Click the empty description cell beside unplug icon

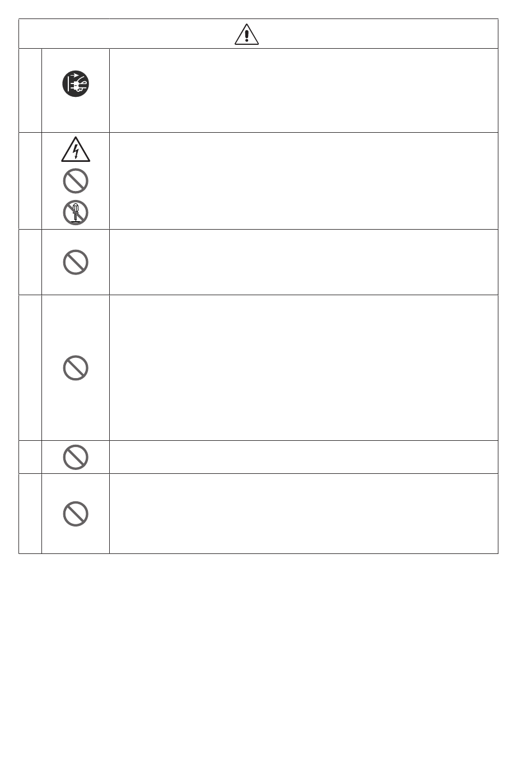point(304,91)
